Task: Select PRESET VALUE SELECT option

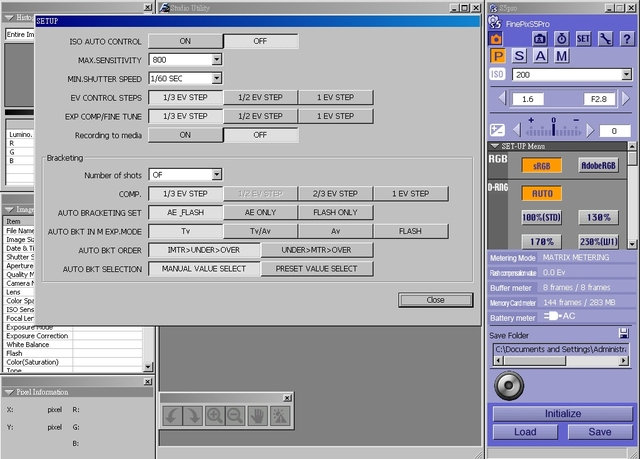Action: (317, 269)
